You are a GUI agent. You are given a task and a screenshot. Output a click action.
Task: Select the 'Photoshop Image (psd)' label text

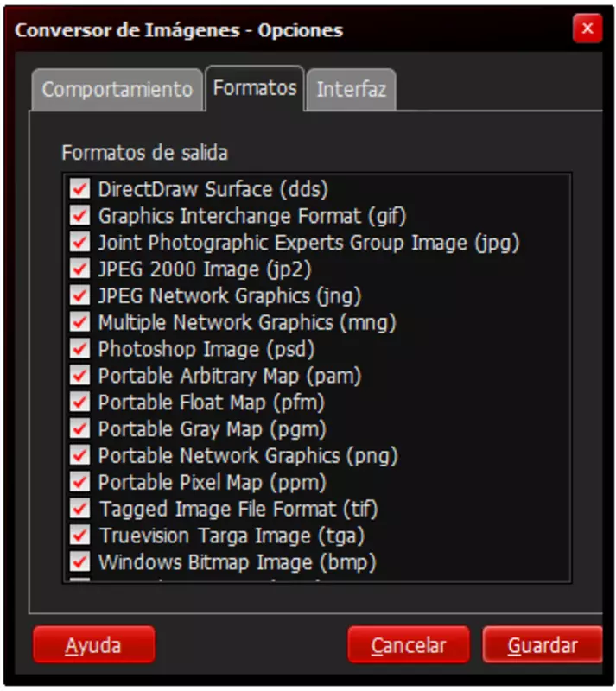(x=206, y=350)
